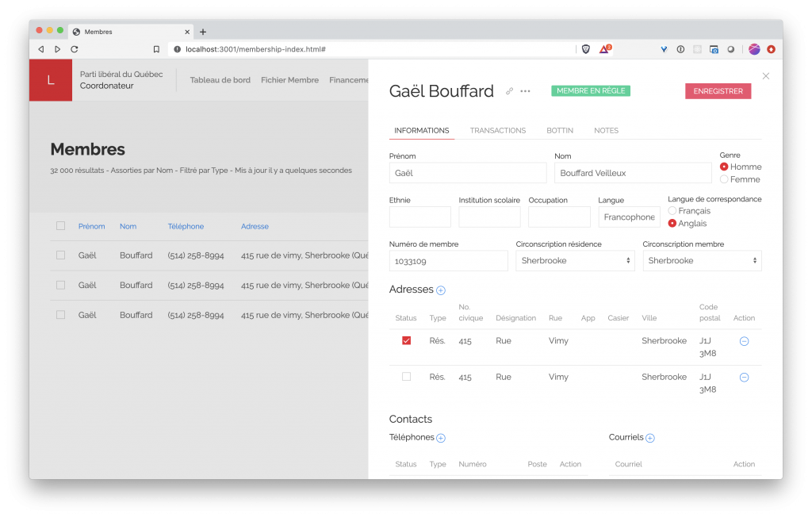This screenshot has height=518, width=812.
Task: Sort members by the Téléphone column header
Action: [x=186, y=226]
